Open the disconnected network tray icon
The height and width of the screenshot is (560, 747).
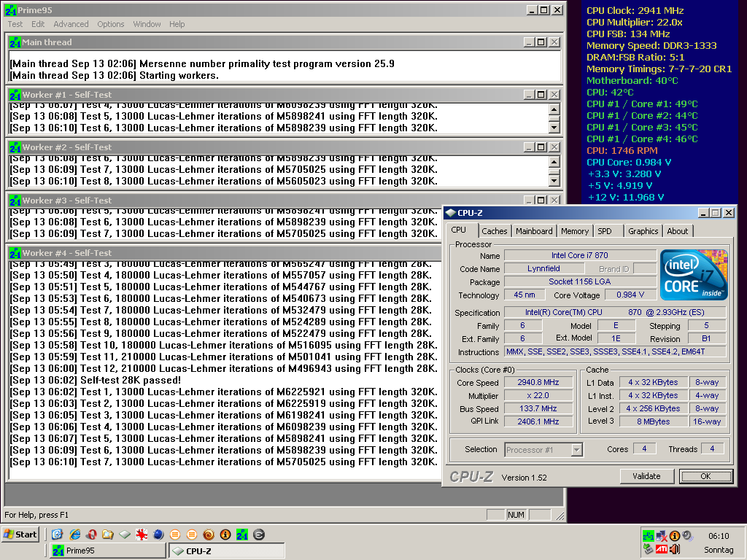pyautogui.click(x=662, y=535)
